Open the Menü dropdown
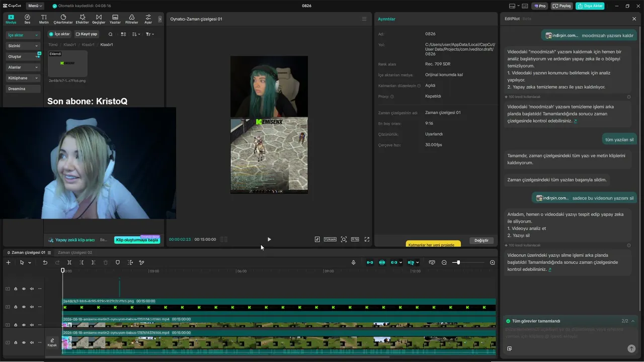 tap(35, 6)
